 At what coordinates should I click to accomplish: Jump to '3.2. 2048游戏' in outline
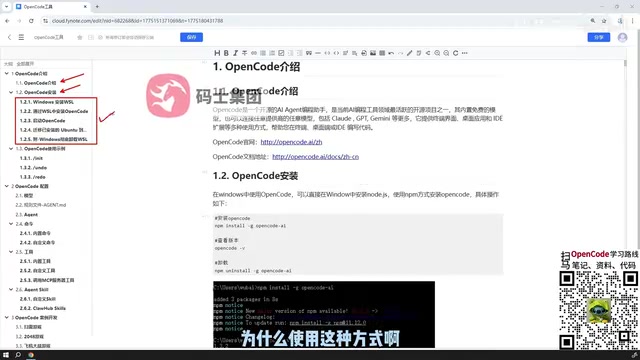tap(29, 336)
